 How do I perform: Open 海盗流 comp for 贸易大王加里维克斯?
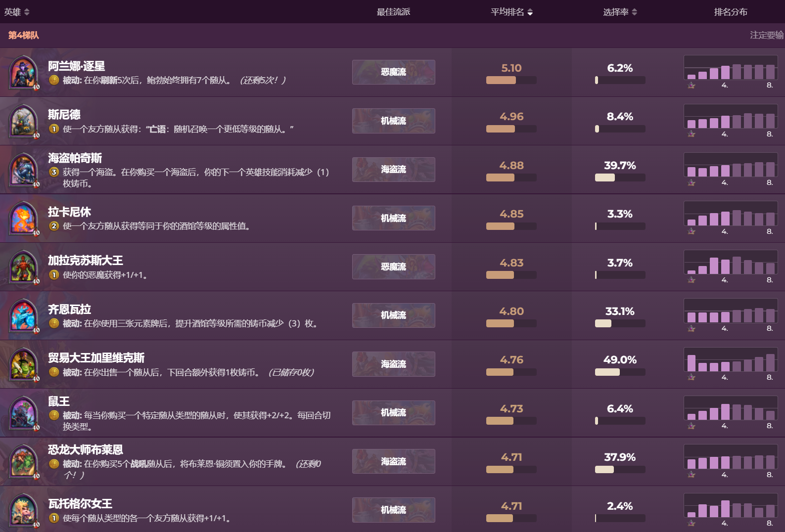click(x=394, y=364)
